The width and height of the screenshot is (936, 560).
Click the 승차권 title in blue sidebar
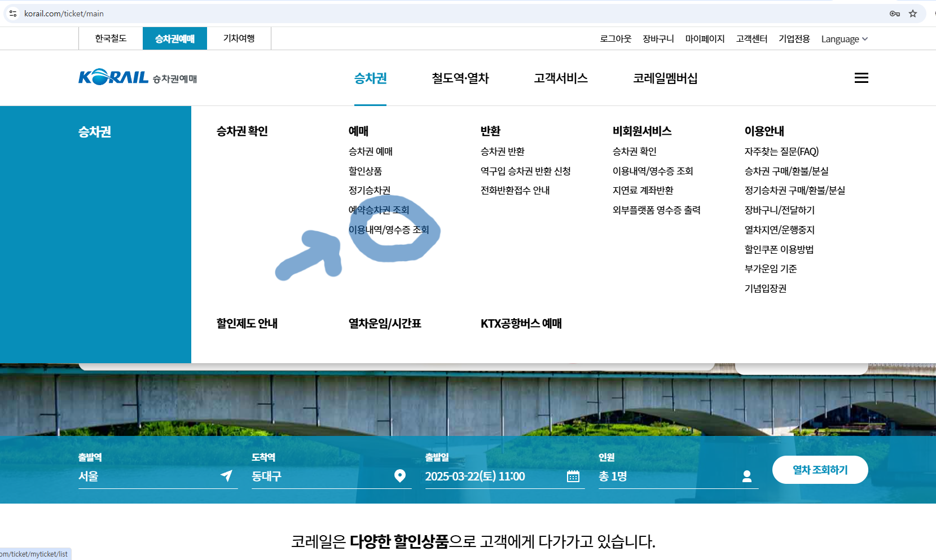95,131
